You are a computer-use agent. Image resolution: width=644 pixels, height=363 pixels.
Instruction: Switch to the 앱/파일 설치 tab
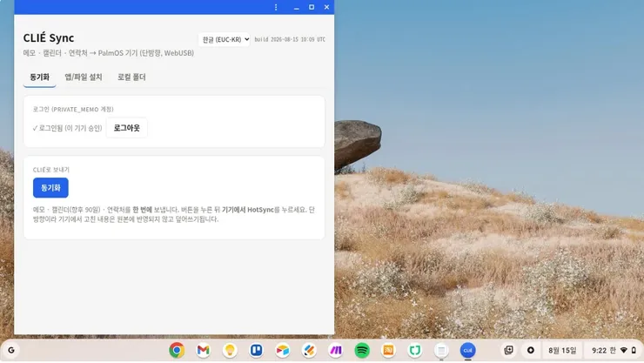pos(84,77)
